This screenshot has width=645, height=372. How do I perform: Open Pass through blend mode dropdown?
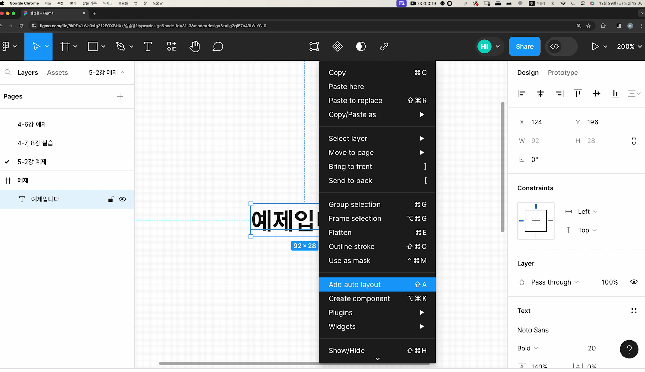click(x=555, y=282)
